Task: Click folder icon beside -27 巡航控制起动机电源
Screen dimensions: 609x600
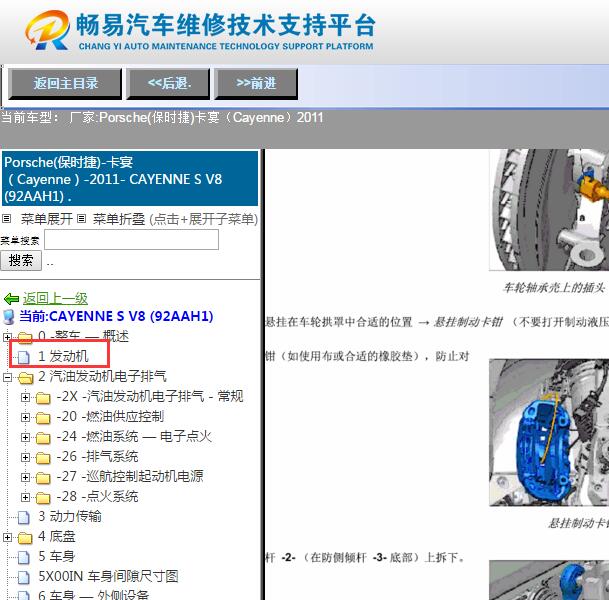Action: [x=43, y=478]
